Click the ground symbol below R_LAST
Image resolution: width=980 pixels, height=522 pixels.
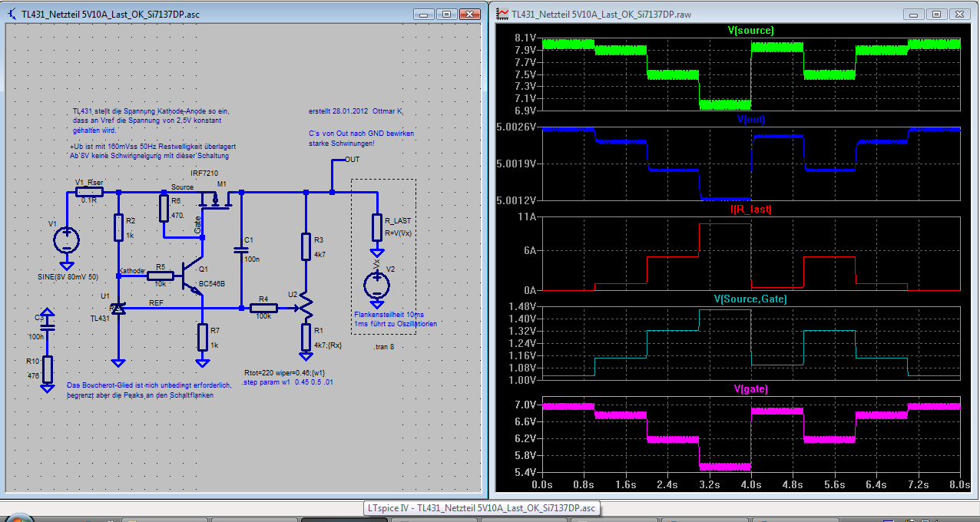tap(376, 252)
